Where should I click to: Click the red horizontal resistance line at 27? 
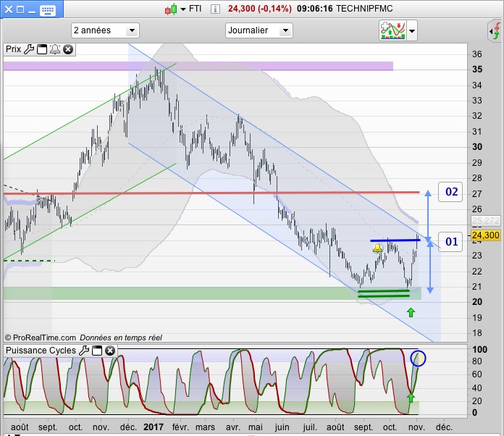click(x=211, y=193)
